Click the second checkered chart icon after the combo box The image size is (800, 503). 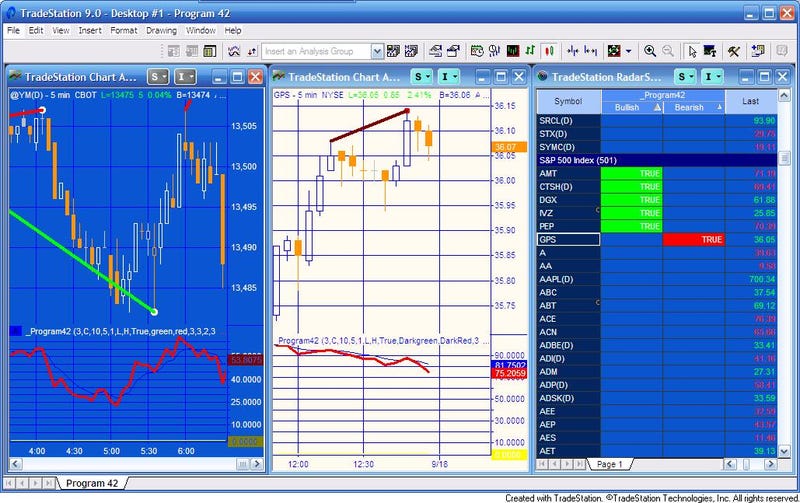coord(411,51)
